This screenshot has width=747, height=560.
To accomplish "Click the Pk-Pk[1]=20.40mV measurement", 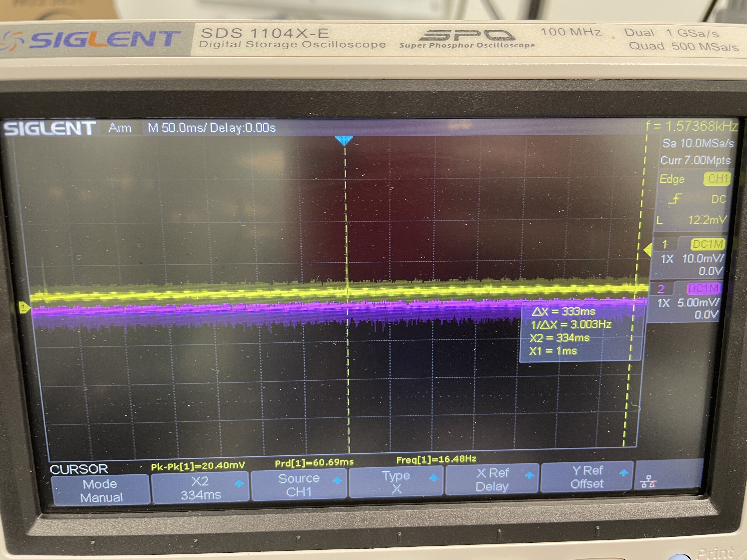I will (197, 466).
